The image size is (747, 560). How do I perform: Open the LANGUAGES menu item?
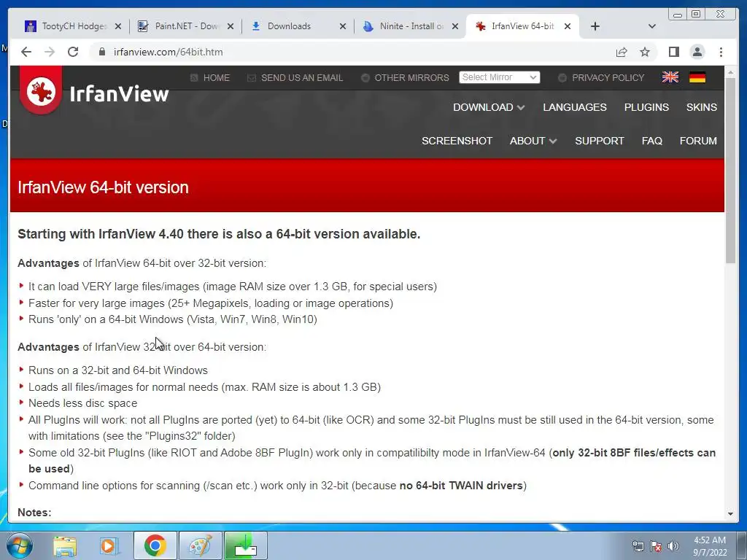point(575,107)
